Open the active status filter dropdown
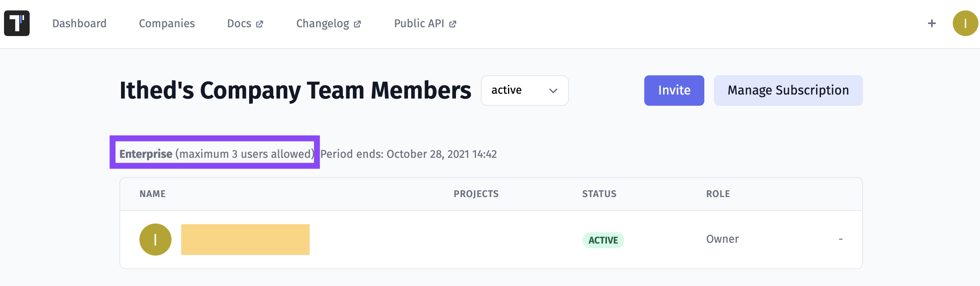Screen dimensions: 980x286 coord(524,91)
